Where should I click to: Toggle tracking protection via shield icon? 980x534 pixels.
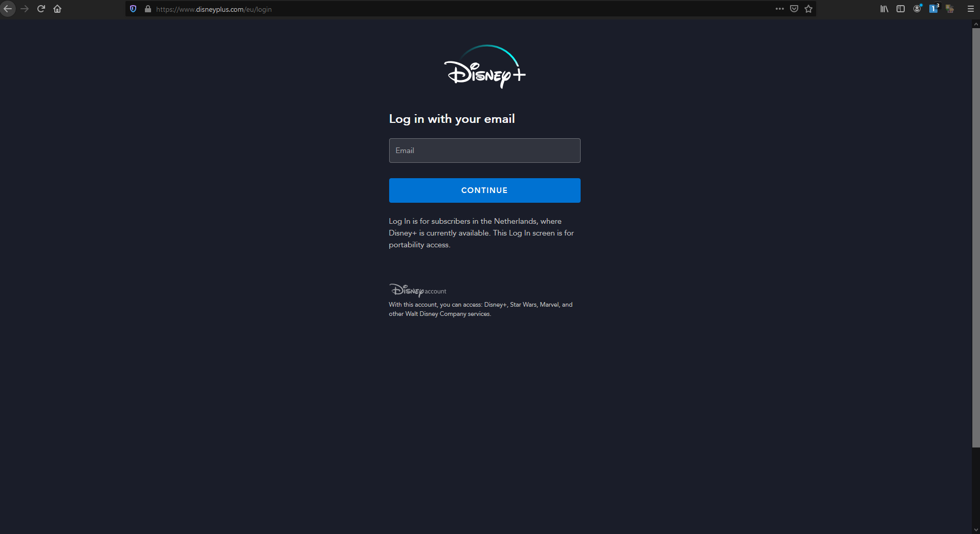pyautogui.click(x=133, y=9)
